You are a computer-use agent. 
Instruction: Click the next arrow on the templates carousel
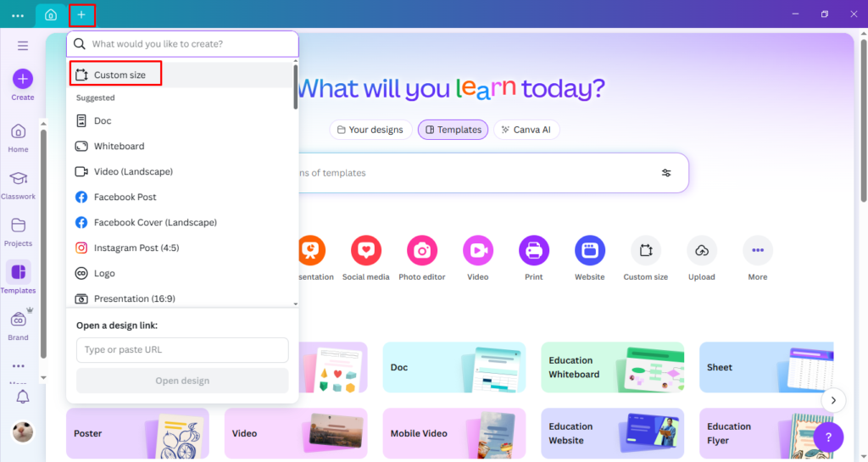click(834, 400)
